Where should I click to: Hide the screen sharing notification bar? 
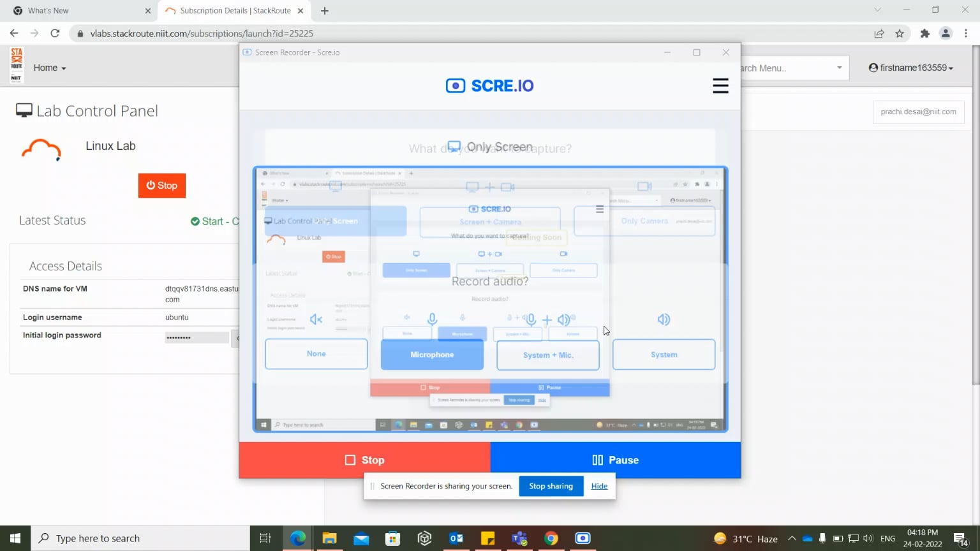pos(599,486)
